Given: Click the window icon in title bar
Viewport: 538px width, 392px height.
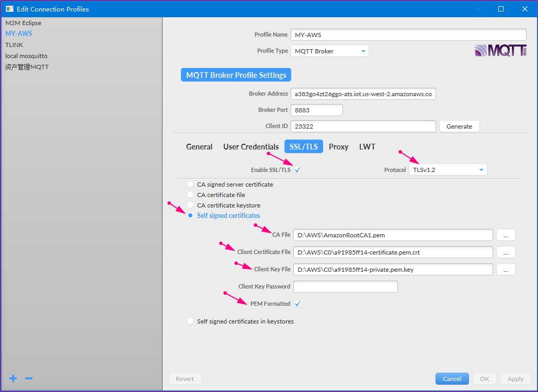Looking at the screenshot, I should click(9, 9).
